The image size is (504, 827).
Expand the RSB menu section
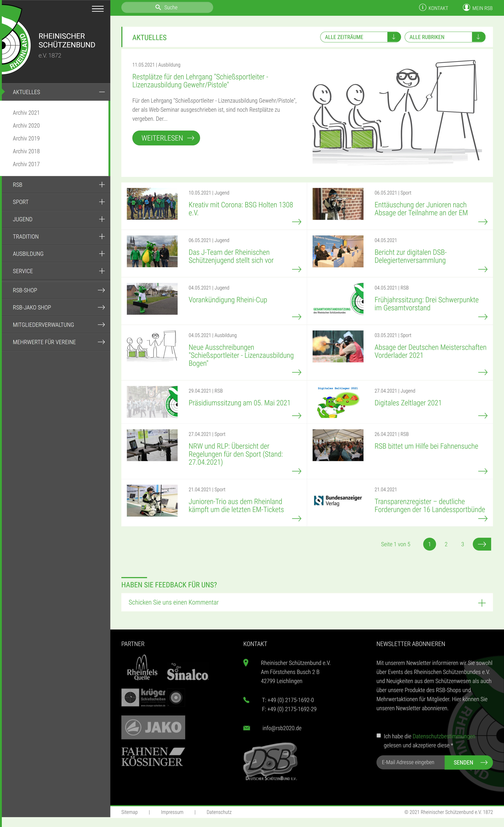(x=102, y=185)
